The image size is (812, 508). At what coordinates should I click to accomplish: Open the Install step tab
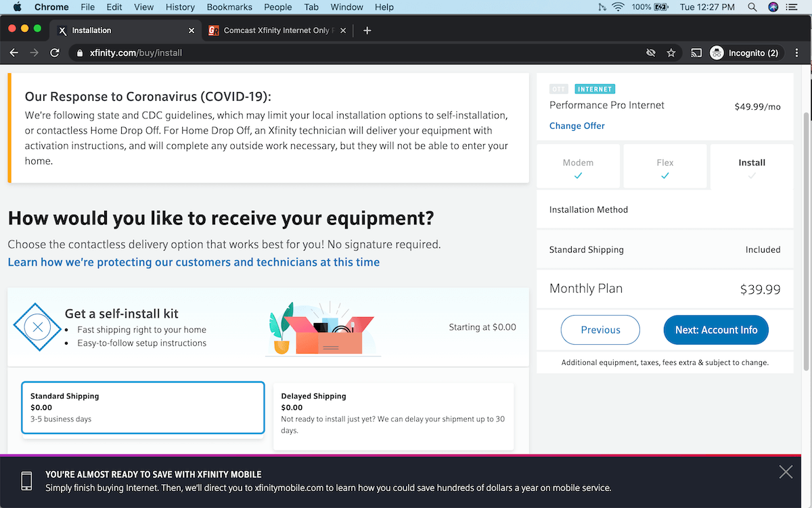752,166
